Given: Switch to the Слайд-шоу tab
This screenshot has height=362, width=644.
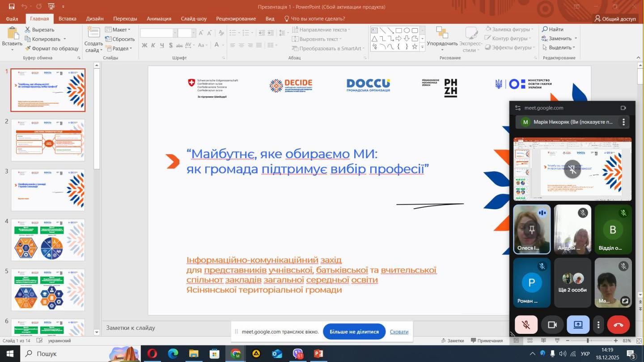Looking at the screenshot, I should [x=194, y=19].
